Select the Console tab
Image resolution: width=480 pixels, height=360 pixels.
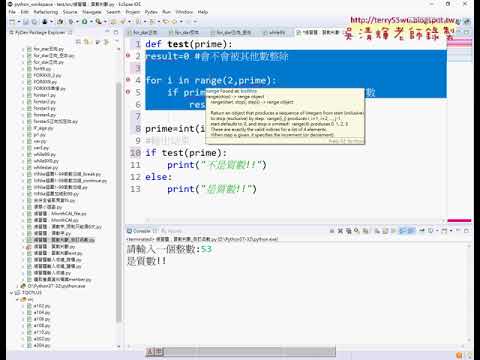[142, 231]
